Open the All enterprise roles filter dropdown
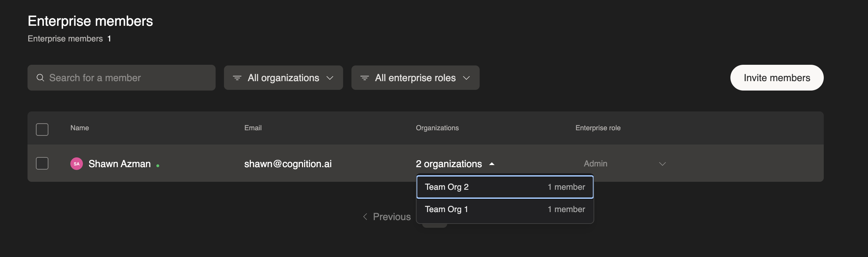868x257 pixels. (415, 78)
